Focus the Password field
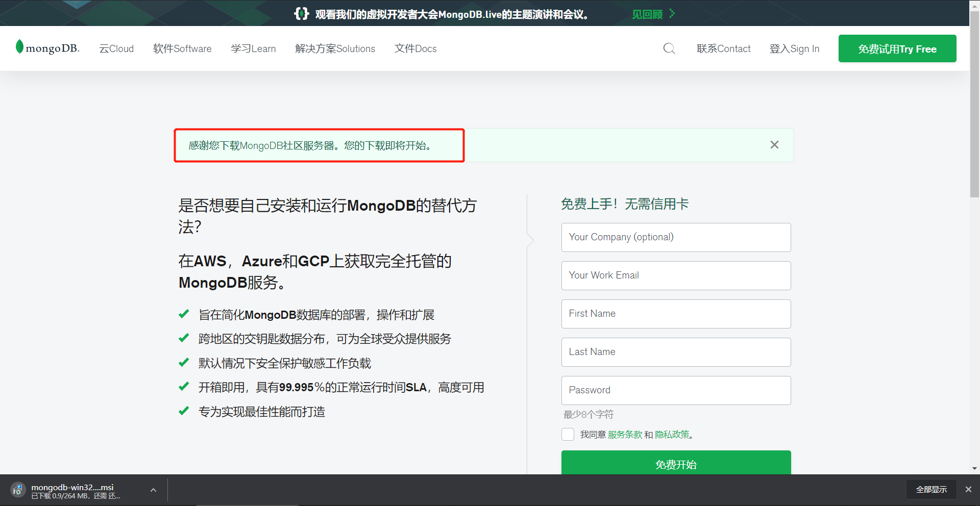The width and height of the screenshot is (980, 506). (676, 390)
